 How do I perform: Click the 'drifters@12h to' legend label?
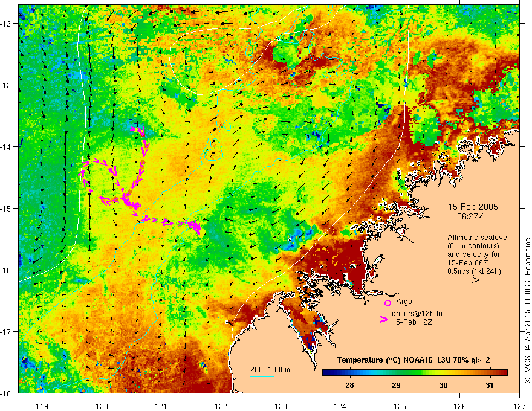click(417, 314)
